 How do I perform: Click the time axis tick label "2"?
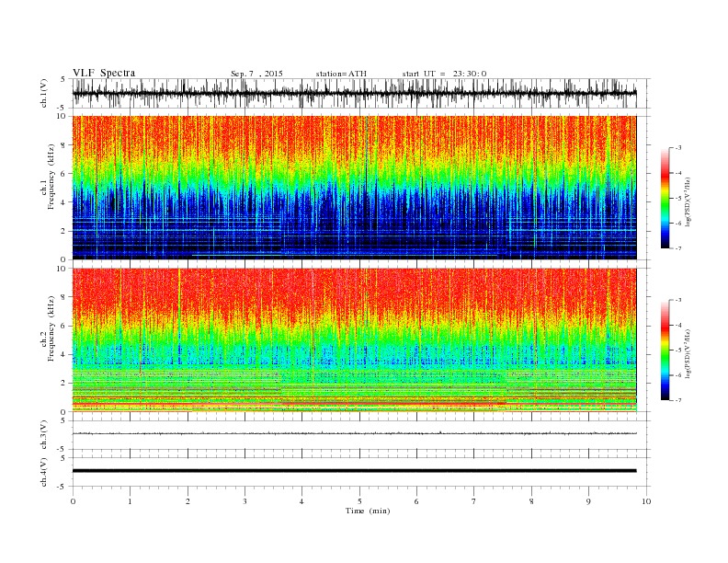(x=188, y=501)
